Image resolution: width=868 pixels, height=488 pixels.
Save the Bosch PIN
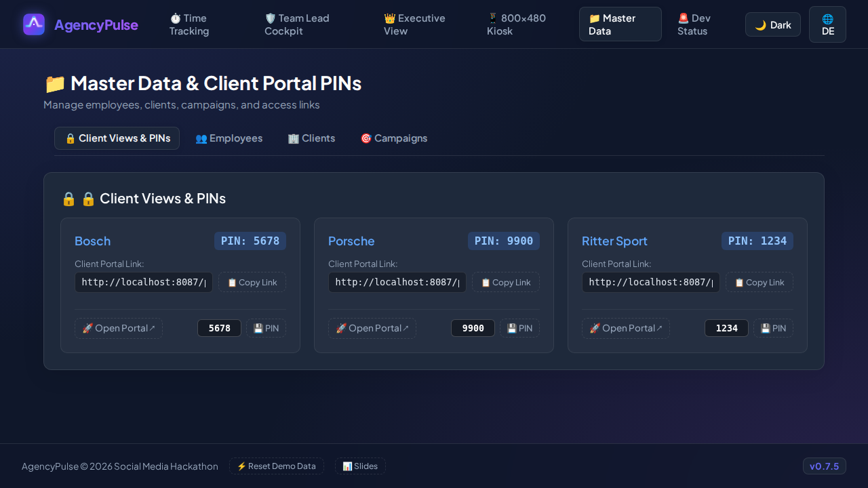click(266, 328)
